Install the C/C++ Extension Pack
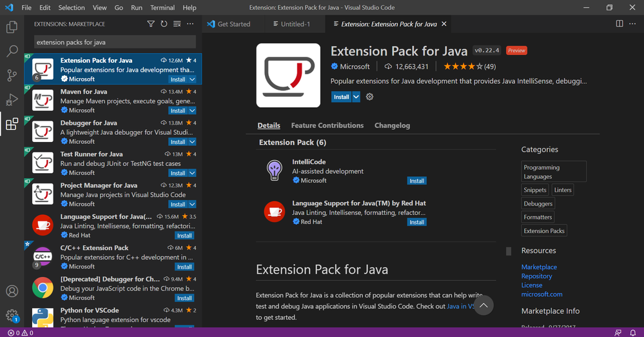 pos(184,267)
